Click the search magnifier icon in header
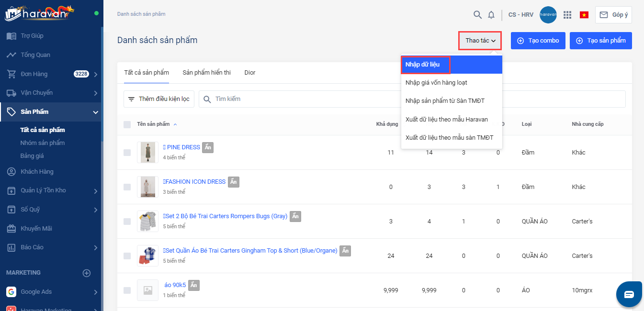Viewport: 644px width, 311px height. point(477,15)
